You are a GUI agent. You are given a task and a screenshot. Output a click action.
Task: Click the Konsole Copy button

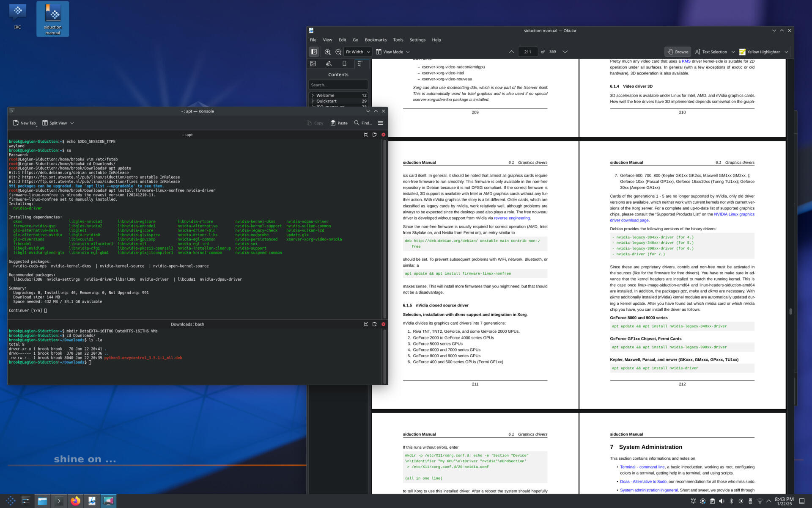click(x=315, y=123)
